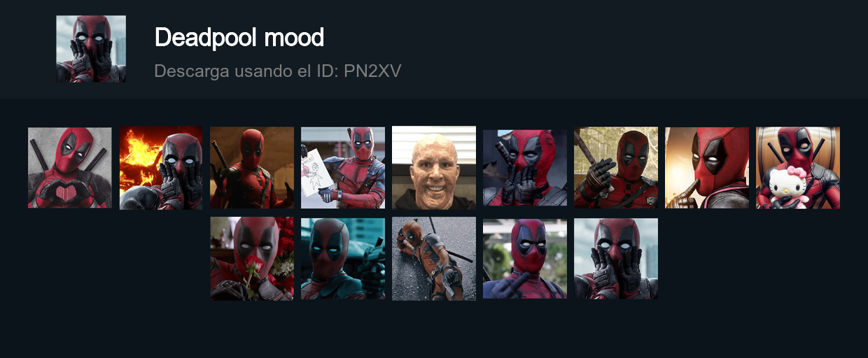868x358 pixels.
Task: Select the Deadpool hugging Hello Kitty sticker
Action: (x=798, y=168)
